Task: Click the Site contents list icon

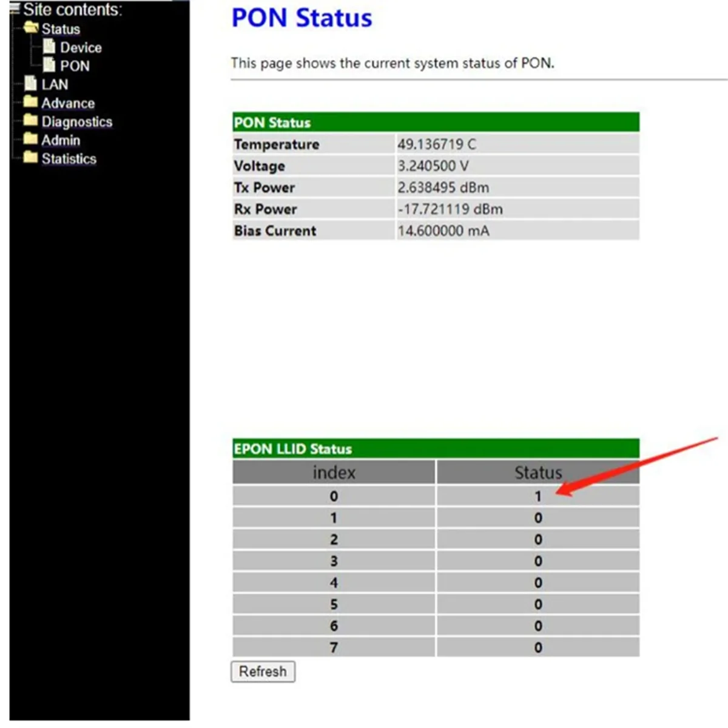Action: click(15, 8)
